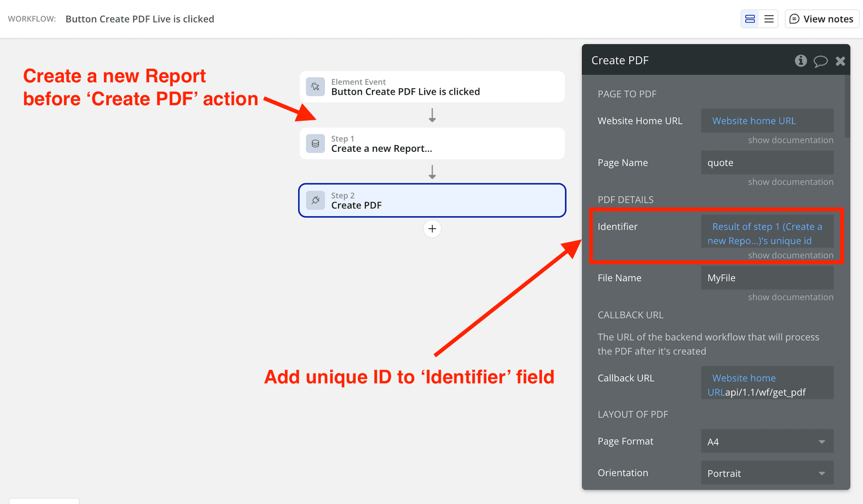Open the Orientation Portrait dropdown
Screen dimensions: 863x504
pyautogui.click(x=767, y=473)
